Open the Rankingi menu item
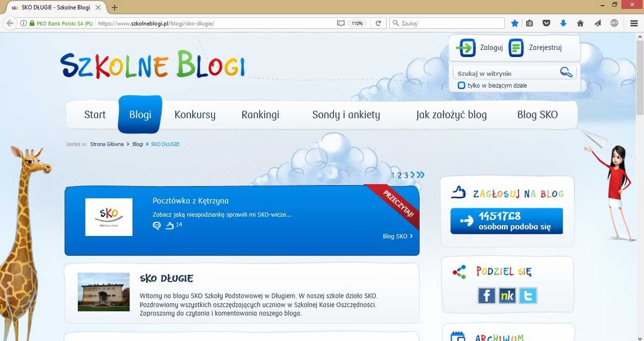 (260, 115)
